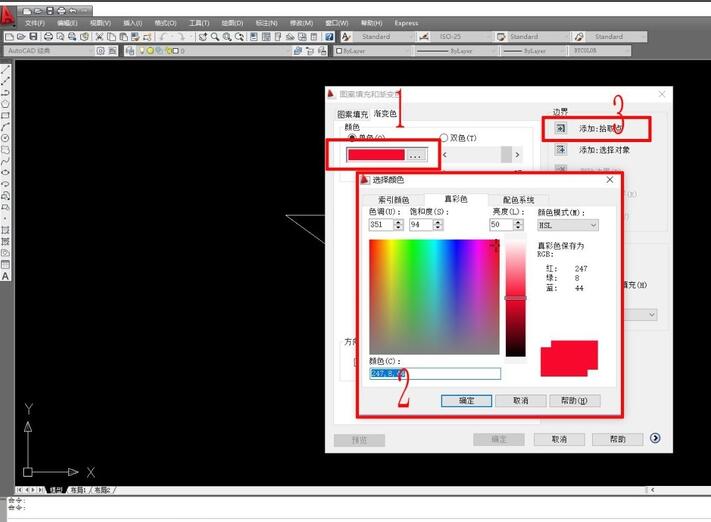The image size is (711, 522).
Task: Confirm color with 确定 in 选择颜色 dialog
Action: (466, 400)
